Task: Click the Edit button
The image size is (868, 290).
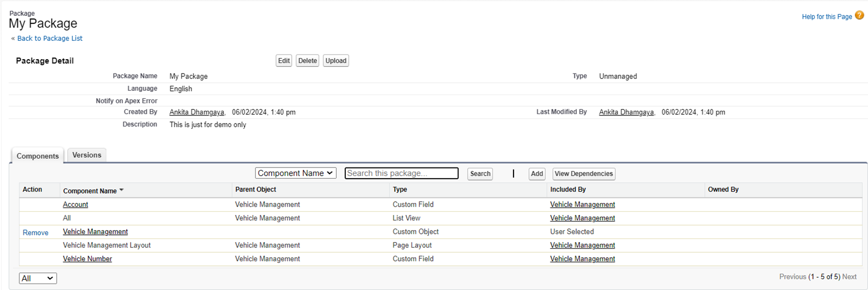Action: [x=284, y=61]
